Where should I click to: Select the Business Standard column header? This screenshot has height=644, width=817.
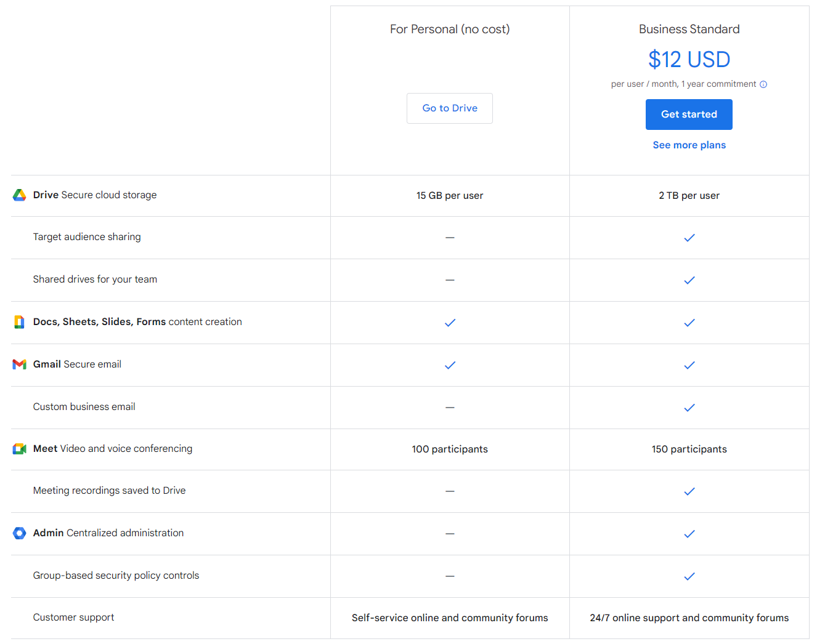(689, 29)
